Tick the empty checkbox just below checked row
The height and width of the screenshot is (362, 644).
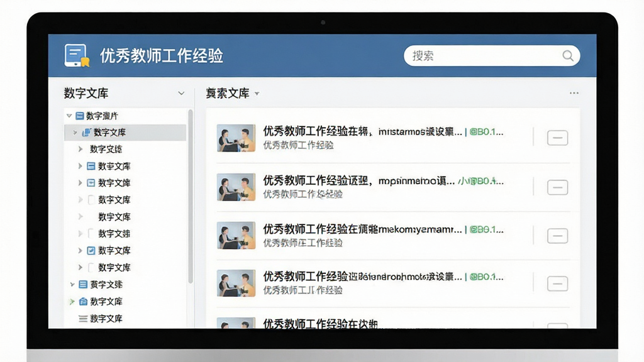coord(91,267)
